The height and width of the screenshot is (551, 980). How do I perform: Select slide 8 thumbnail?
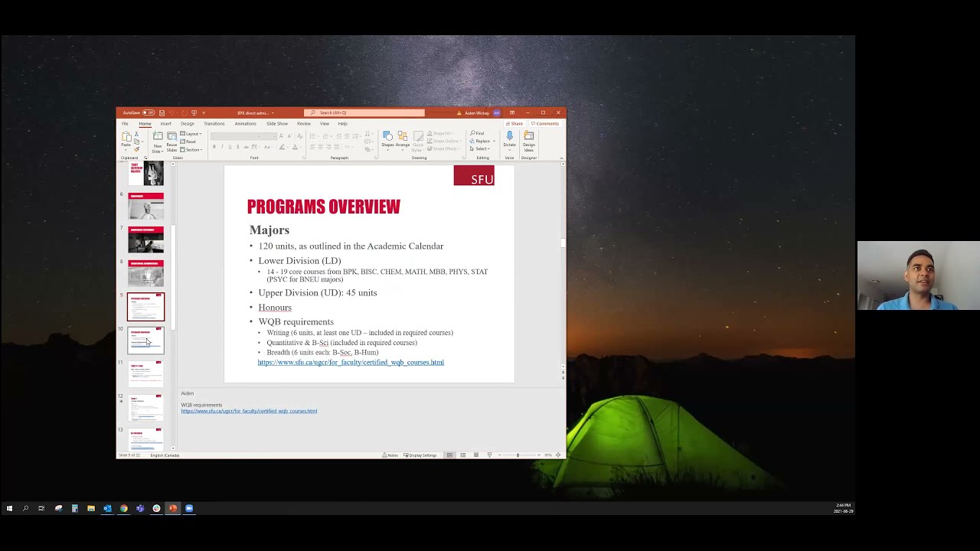point(145,273)
